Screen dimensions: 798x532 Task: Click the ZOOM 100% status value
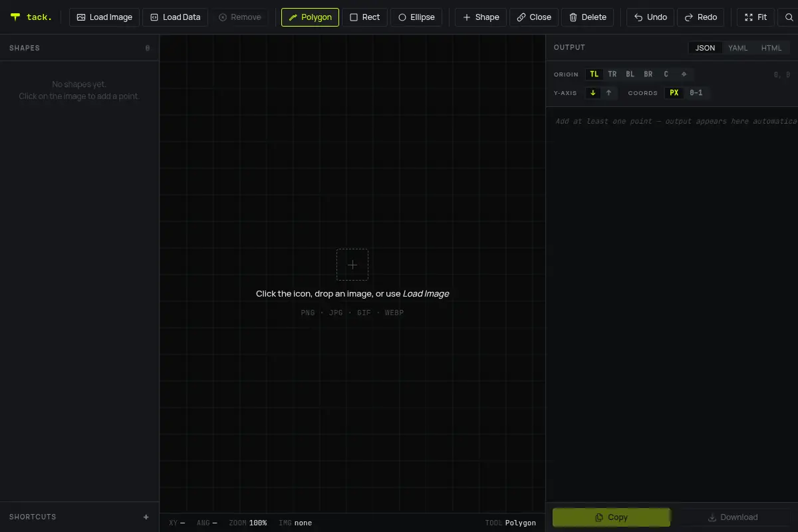(x=248, y=523)
